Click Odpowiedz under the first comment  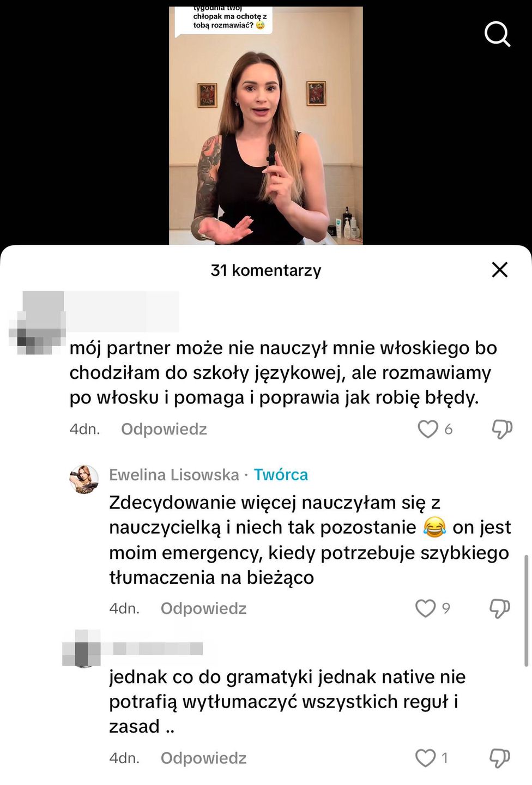(x=164, y=430)
